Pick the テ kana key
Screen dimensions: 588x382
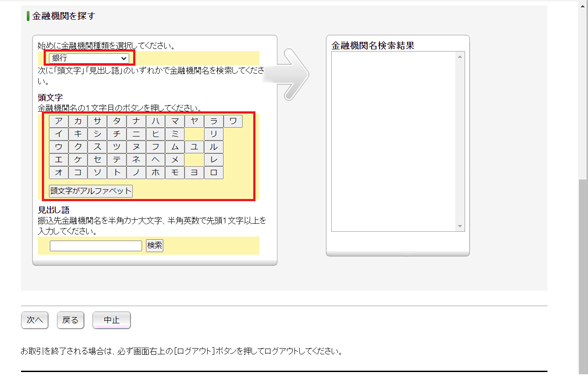click(x=117, y=160)
